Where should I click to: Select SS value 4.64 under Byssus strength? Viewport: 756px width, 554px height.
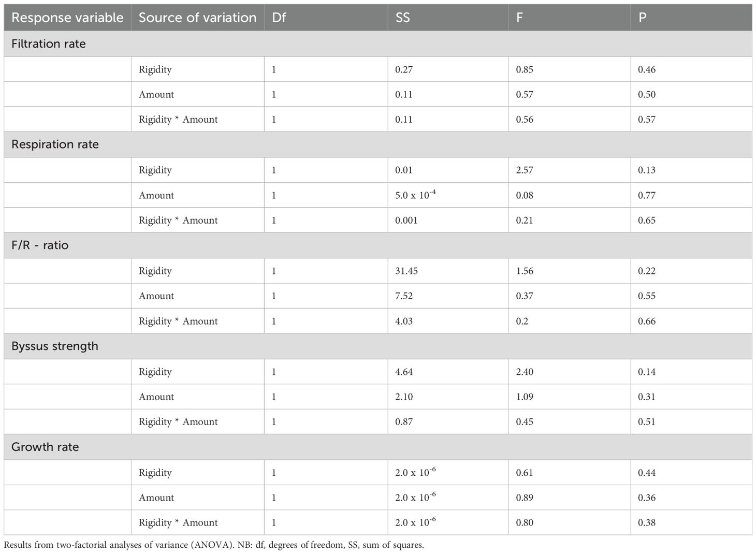[x=404, y=372]
